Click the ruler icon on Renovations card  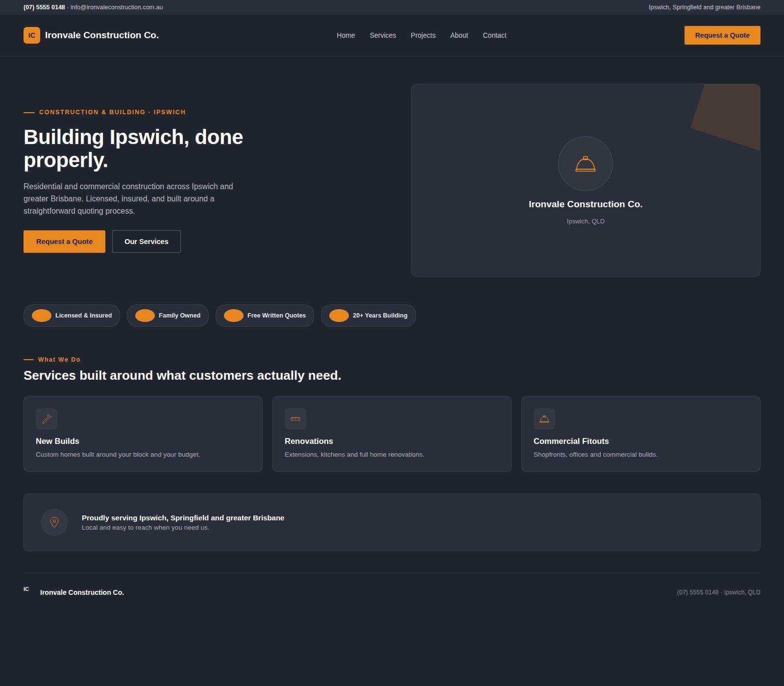click(295, 419)
